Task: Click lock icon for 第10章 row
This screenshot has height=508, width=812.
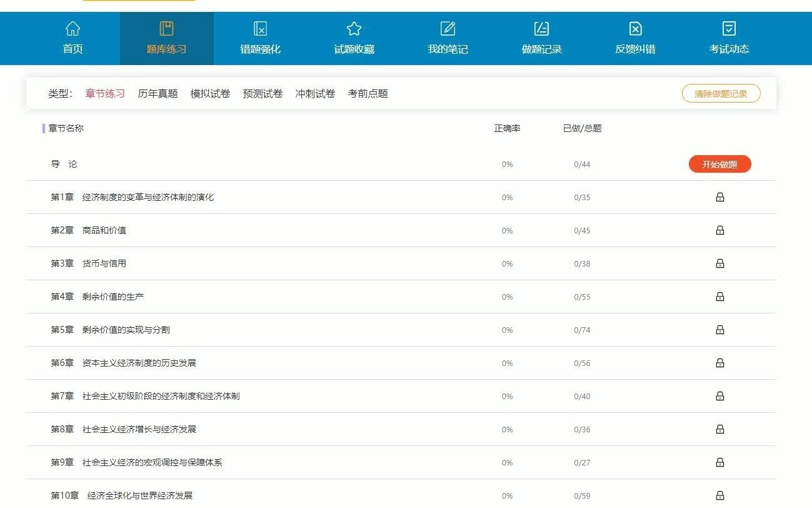Action: pos(720,495)
